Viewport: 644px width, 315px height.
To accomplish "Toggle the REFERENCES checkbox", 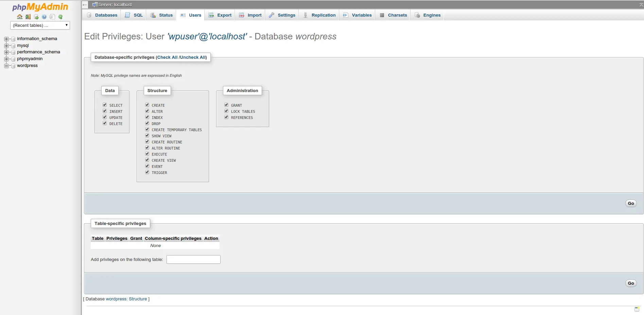I will point(226,117).
